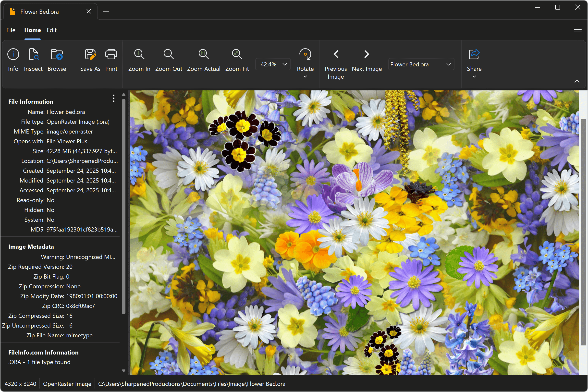The width and height of the screenshot is (588, 392).
Task: Open the hamburger menu
Action: pyautogui.click(x=577, y=29)
